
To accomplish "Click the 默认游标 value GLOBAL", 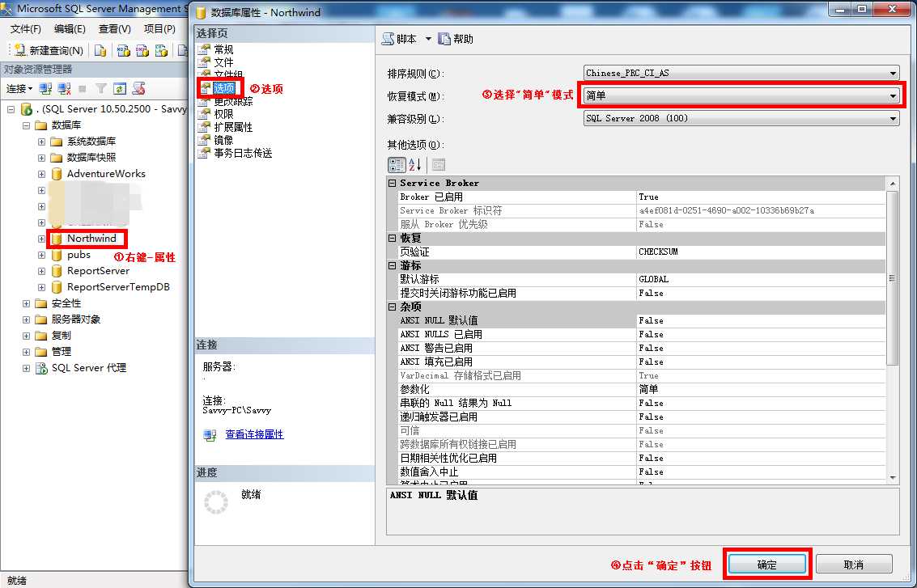I will 761,279.
